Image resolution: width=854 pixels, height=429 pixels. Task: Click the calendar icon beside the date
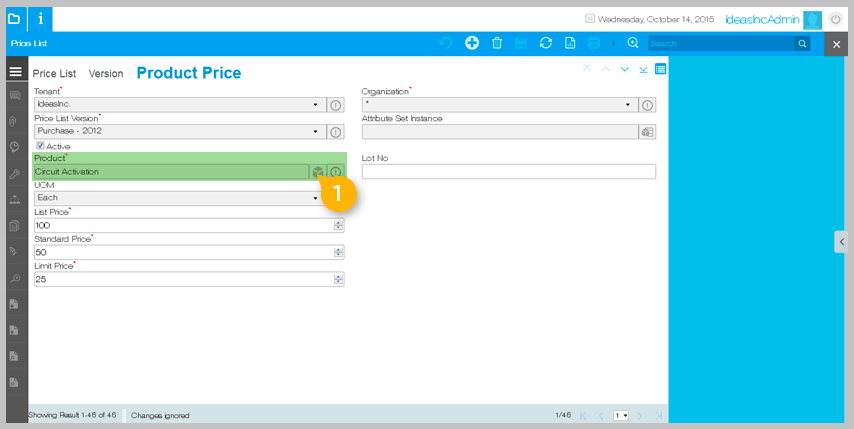pyautogui.click(x=590, y=19)
